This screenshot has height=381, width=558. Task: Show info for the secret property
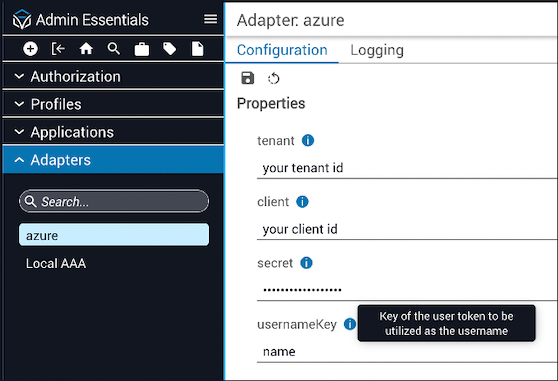(x=306, y=263)
